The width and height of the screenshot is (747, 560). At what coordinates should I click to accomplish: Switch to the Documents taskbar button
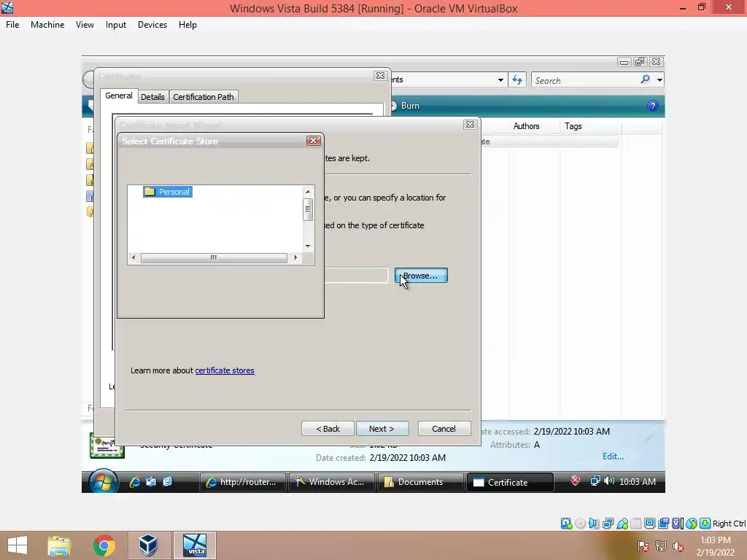[420, 482]
